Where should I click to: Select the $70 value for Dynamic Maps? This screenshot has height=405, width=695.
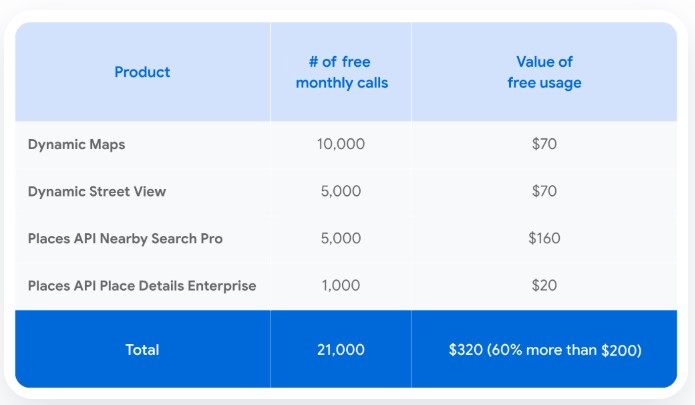[x=545, y=144]
